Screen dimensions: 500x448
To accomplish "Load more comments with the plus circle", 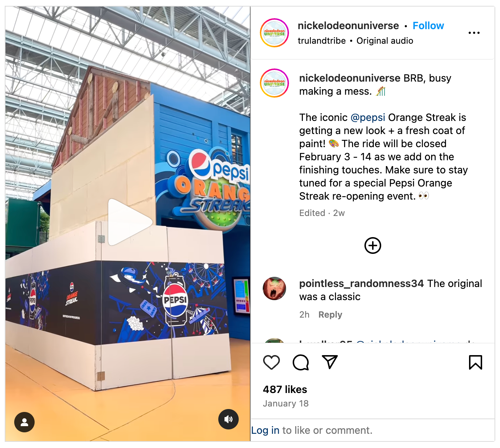I will point(373,245).
